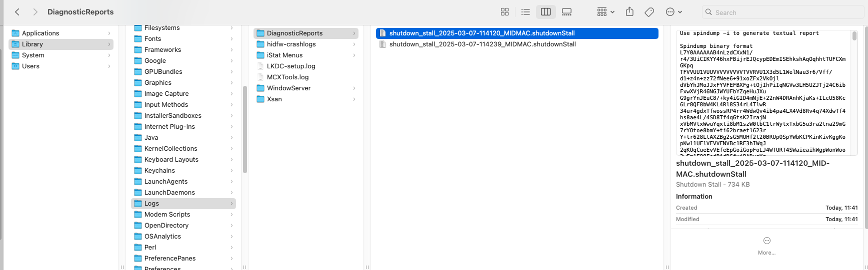The height and width of the screenshot is (270, 868).
Task: Click the Edit Tags icon
Action: pyautogui.click(x=649, y=12)
